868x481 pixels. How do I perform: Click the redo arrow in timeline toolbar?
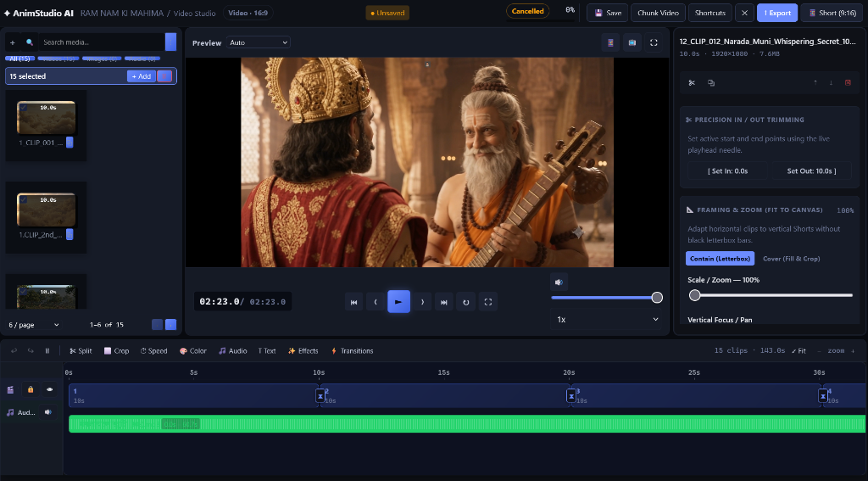click(31, 350)
